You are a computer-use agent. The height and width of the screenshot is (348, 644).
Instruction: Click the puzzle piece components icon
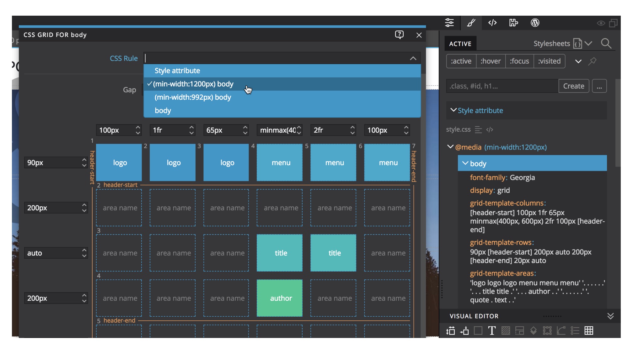pyautogui.click(x=513, y=23)
